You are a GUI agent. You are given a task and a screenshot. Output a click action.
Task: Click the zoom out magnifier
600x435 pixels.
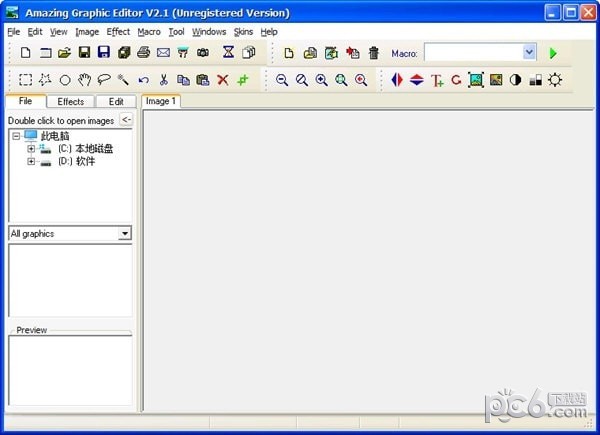click(x=282, y=80)
